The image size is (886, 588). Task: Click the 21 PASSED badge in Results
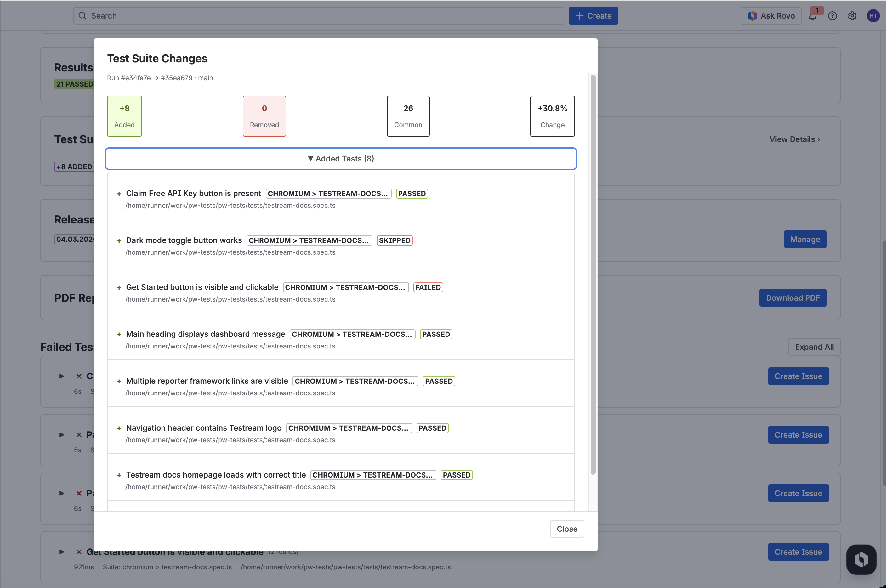[74, 84]
